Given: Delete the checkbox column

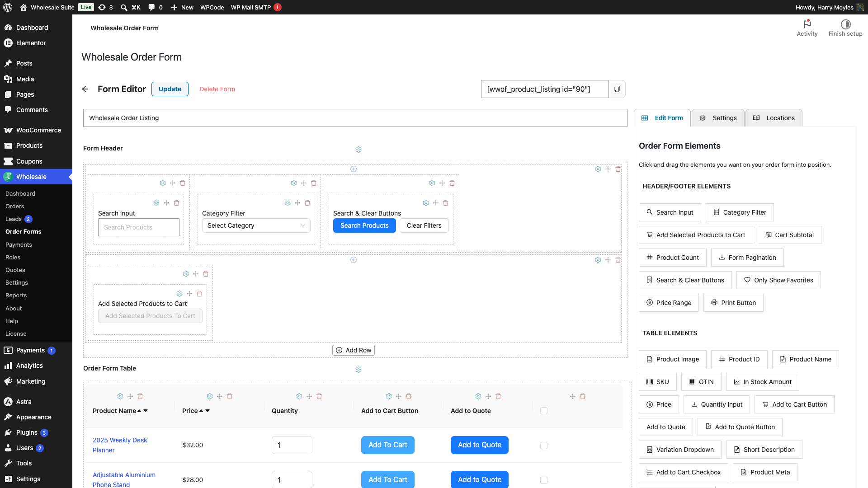Looking at the screenshot, I should (x=583, y=396).
